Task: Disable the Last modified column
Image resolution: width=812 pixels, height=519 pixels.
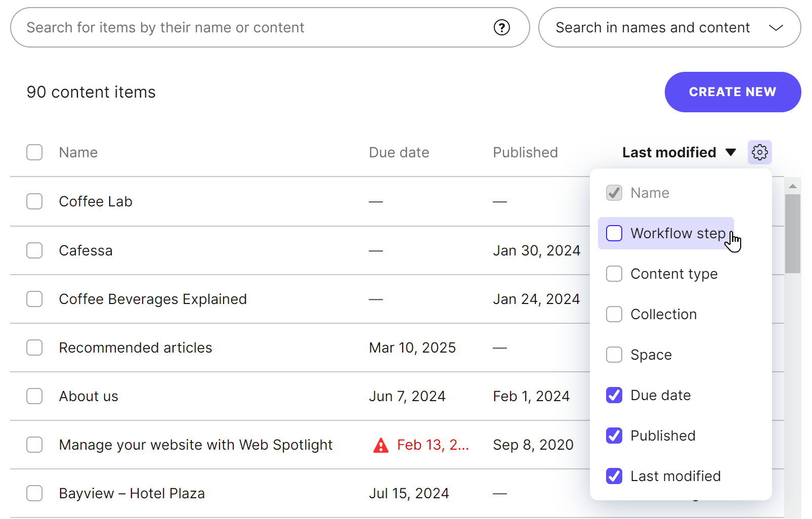Action: click(x=614, y=476)
